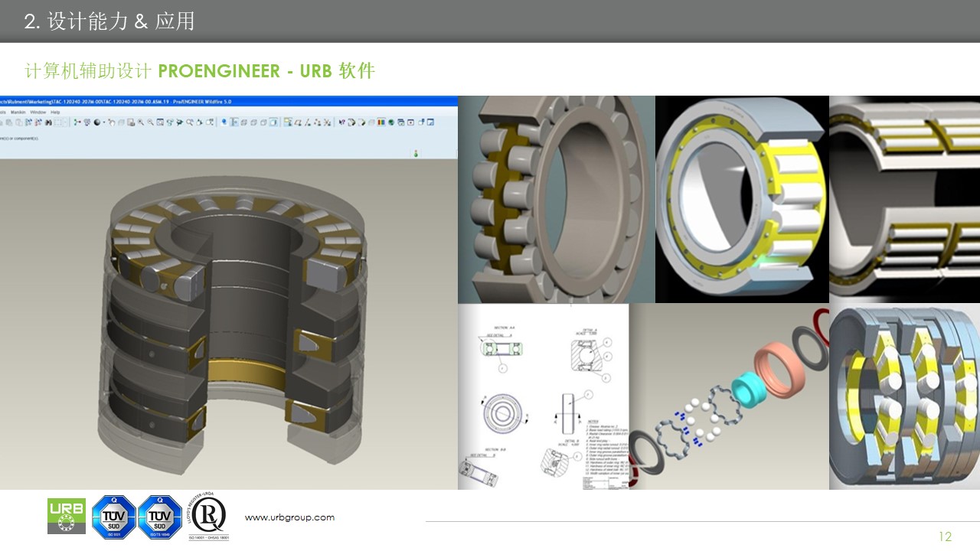Select the spherical roller bearing image
This screenshot has height=551, width=980.
tap(557, 199)
